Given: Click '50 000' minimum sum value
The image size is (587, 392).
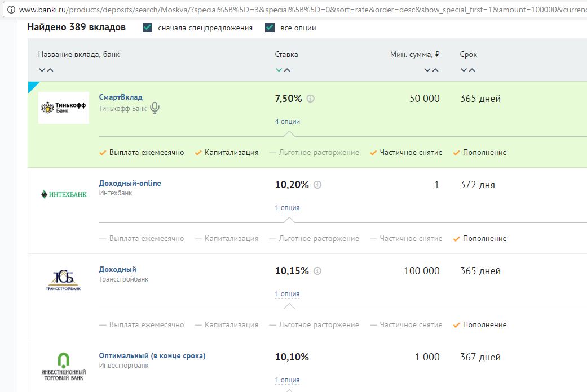Looking at the screenshot, I should (425, 99).
